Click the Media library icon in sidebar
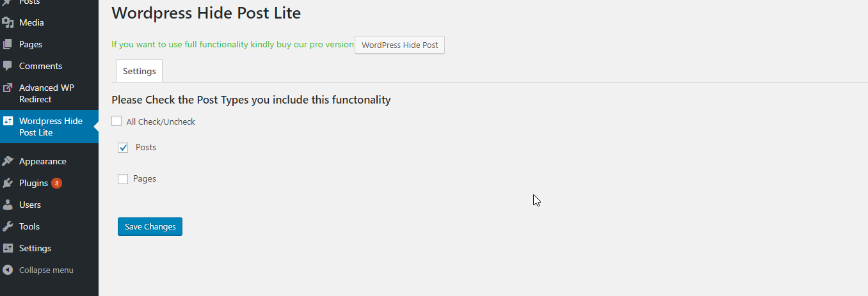This screenshot has height=296, width=868. tap(8, 22)
